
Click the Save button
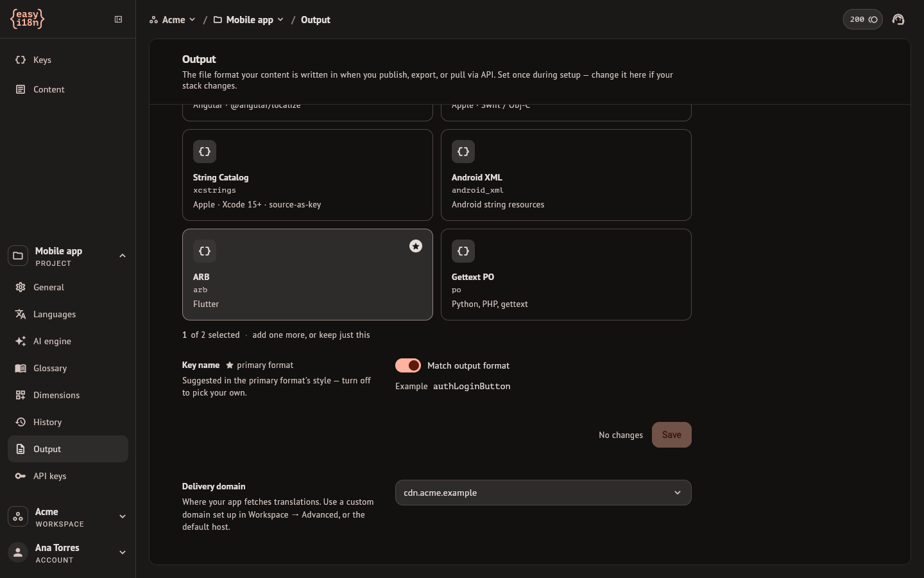click(x=671, y=435)
